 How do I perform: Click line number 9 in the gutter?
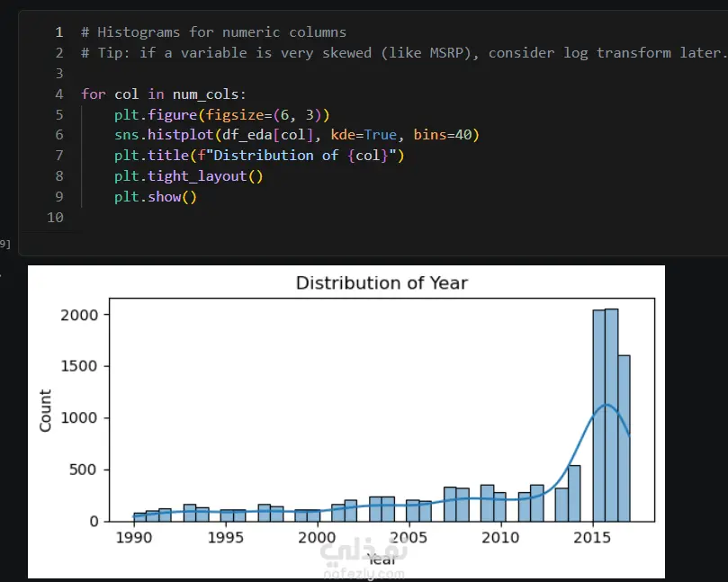point(59,197)
